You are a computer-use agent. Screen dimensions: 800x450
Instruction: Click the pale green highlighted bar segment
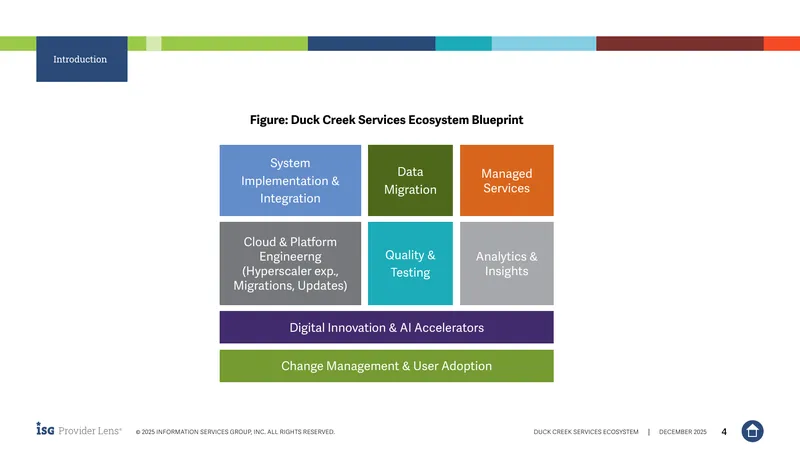[154, 43]
